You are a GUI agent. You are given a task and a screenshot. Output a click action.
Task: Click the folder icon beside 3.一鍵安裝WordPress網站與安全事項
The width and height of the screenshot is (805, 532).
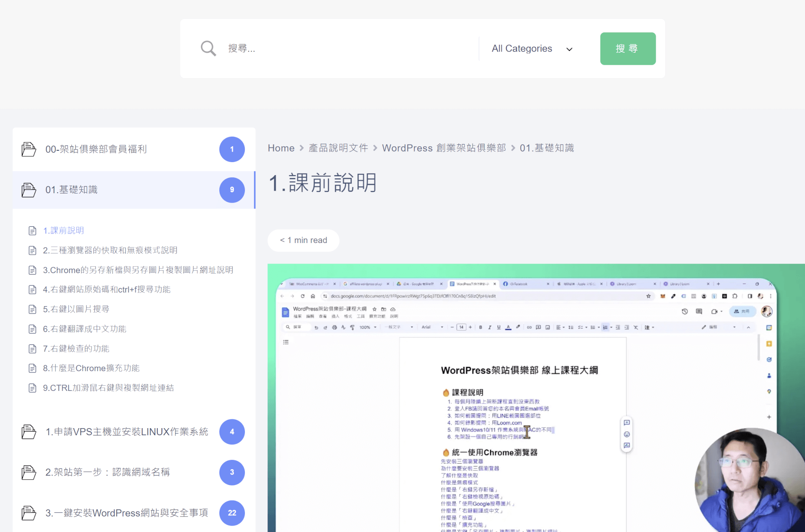[29, 513]
